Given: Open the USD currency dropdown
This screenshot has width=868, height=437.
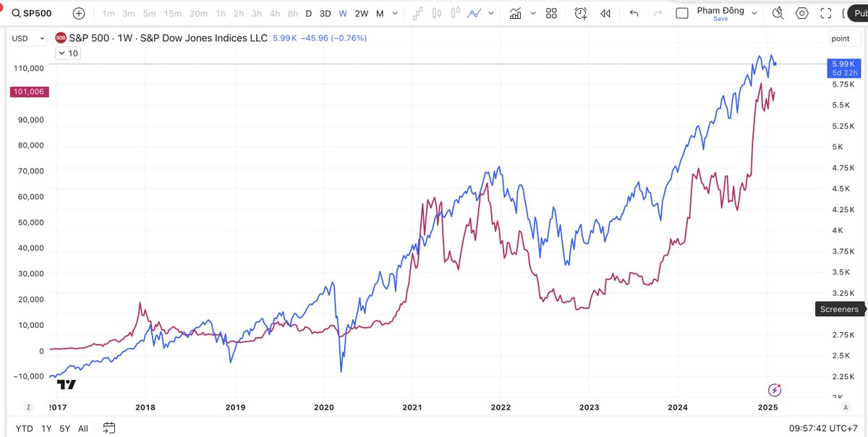Looking at the screenshot, I should coord(28,38).
